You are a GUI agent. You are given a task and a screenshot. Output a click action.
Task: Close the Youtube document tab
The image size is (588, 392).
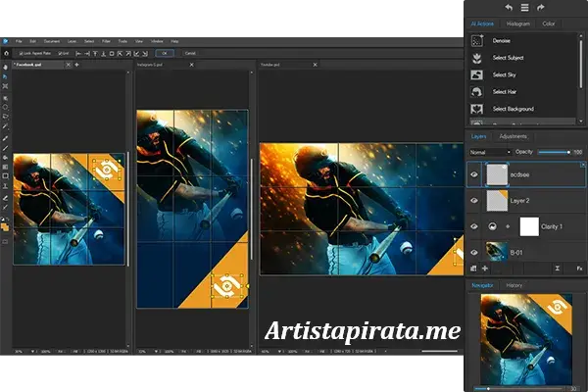pyautogui.click(x=315, y=65)
